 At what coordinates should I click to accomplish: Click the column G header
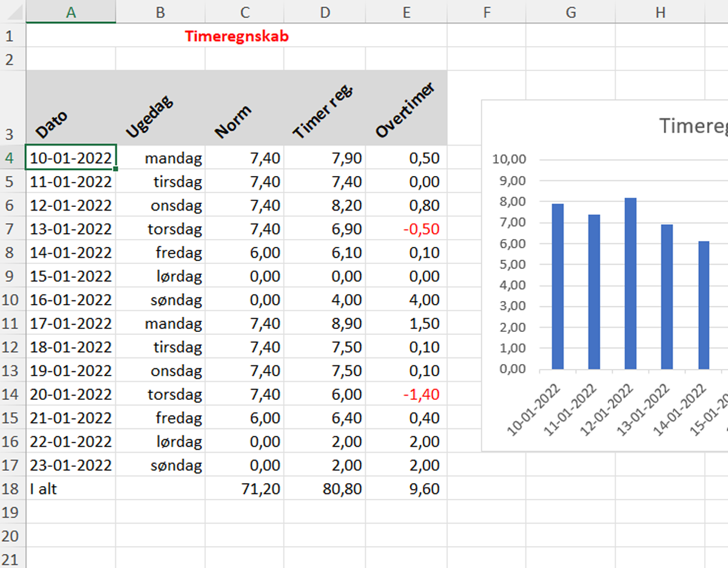[570, 12]
